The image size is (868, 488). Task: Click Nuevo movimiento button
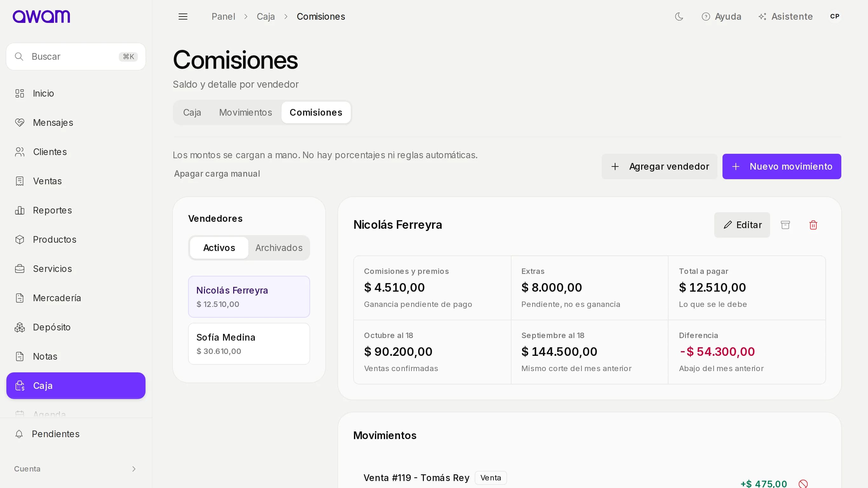[781, 166]
